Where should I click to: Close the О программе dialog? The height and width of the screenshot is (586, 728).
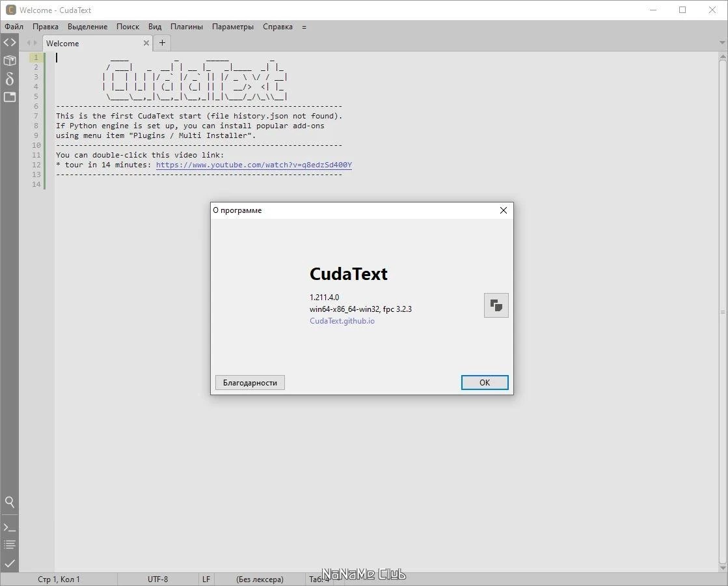504,210
